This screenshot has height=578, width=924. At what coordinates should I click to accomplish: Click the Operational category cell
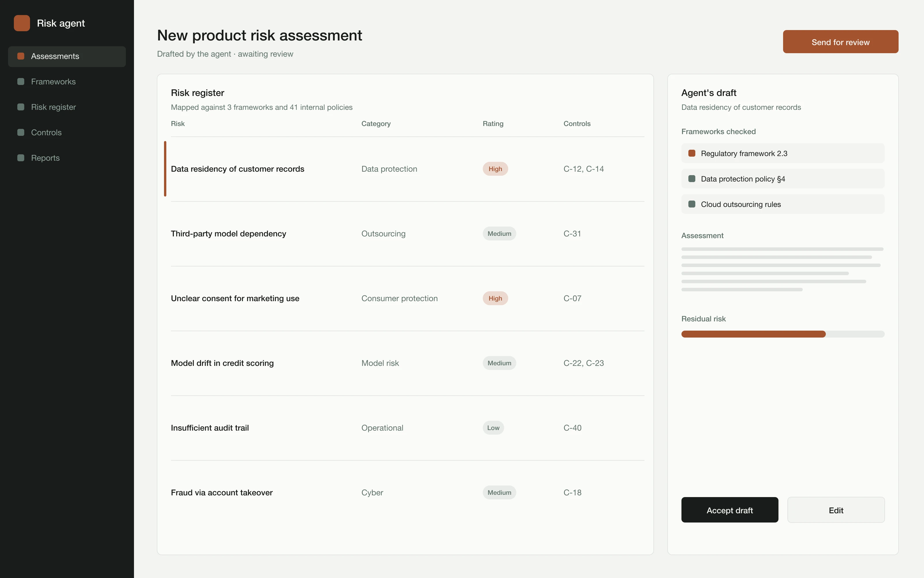point(382,428)
